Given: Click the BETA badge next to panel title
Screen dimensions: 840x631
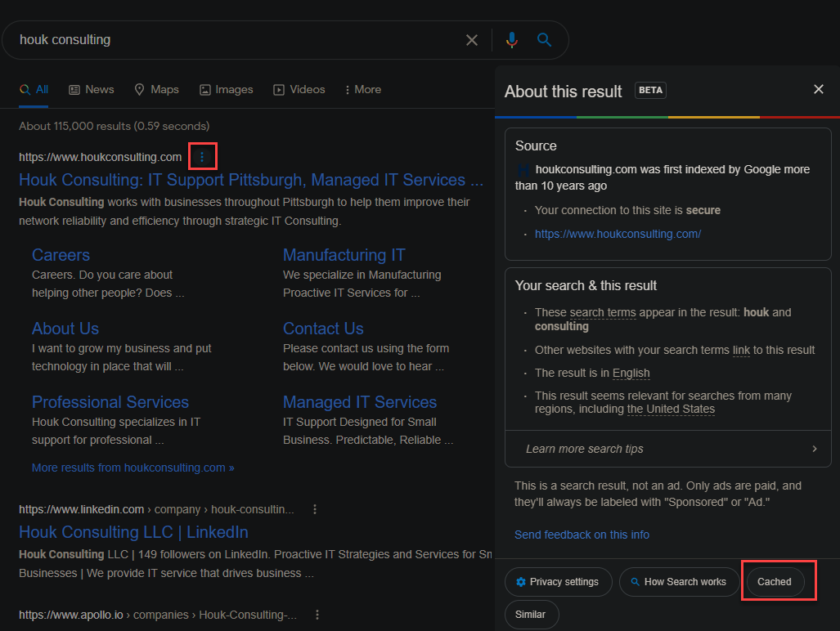Looking at the screenshot, I should [650, 91].
